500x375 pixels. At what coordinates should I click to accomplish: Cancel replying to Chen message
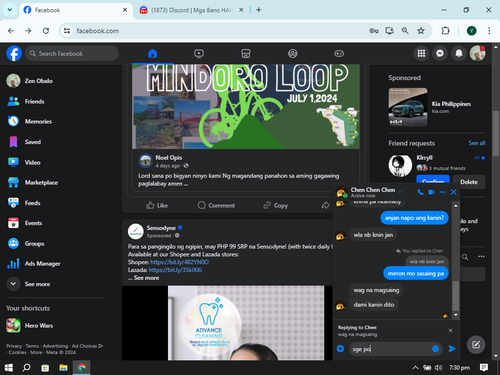450,330
